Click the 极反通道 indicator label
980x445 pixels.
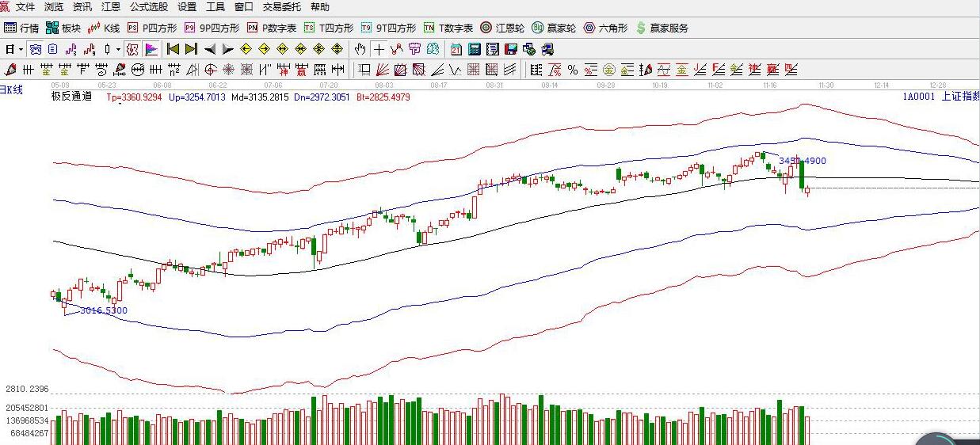point(71,97)
